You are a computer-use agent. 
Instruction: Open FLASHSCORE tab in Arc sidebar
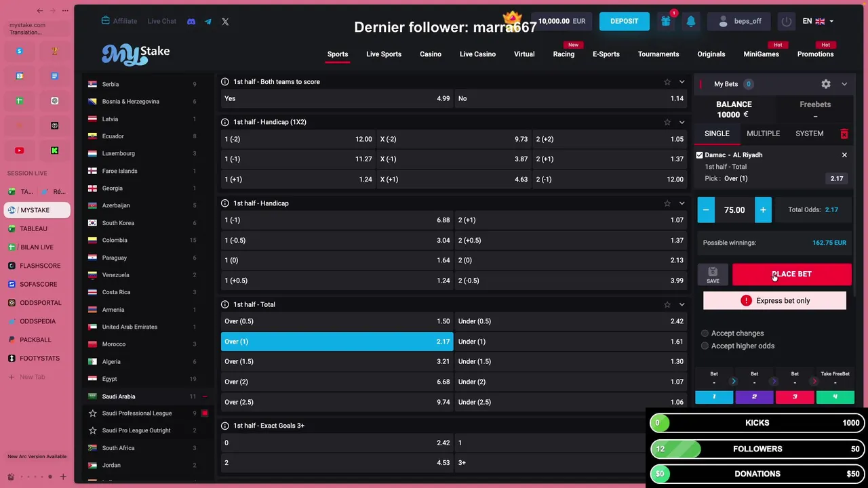[x=37, y=266]
